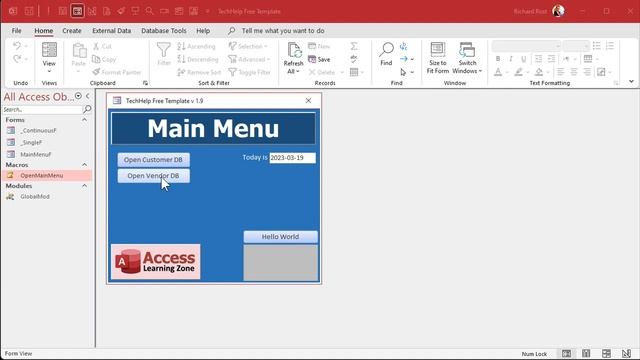Click the numbering list icon
The width and height of the screenshot is (640, 360).
pyautogui.click(x=610, y=46)
